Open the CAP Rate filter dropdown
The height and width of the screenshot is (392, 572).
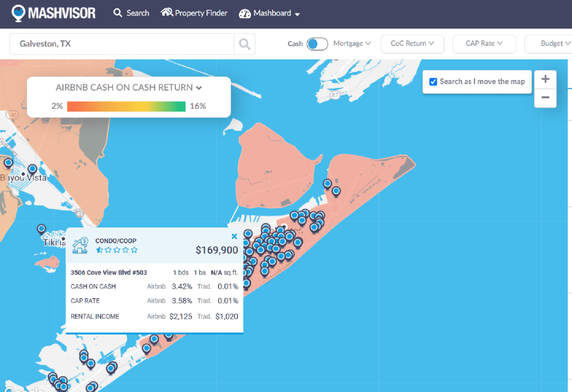(484, 44)
